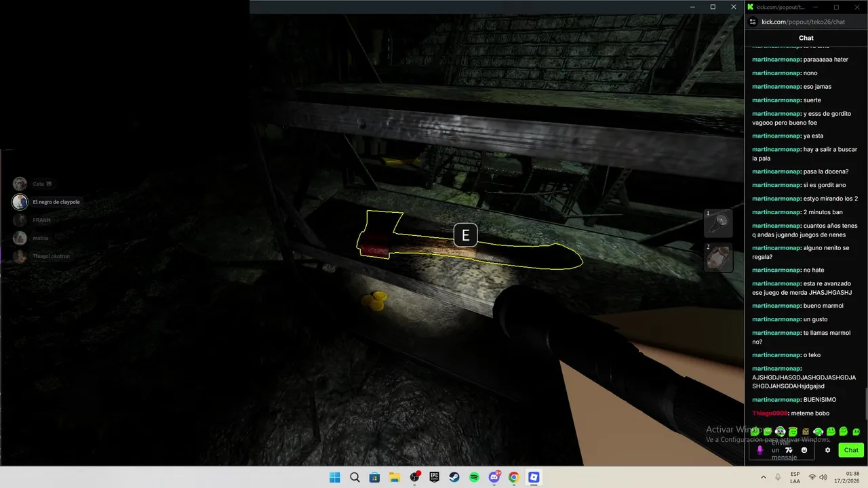Open the 7TV emote menu

(x=789, y=450)
